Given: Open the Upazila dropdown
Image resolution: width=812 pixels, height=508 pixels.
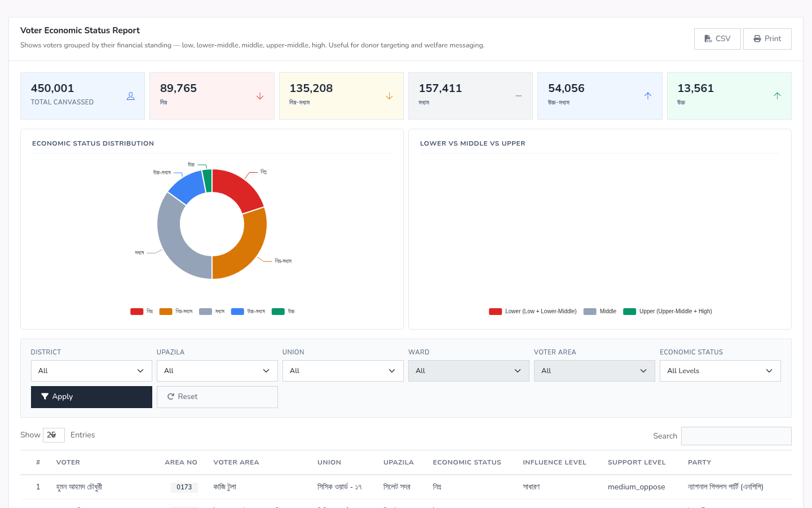Looking at the screenshot, I should (217, 371).
